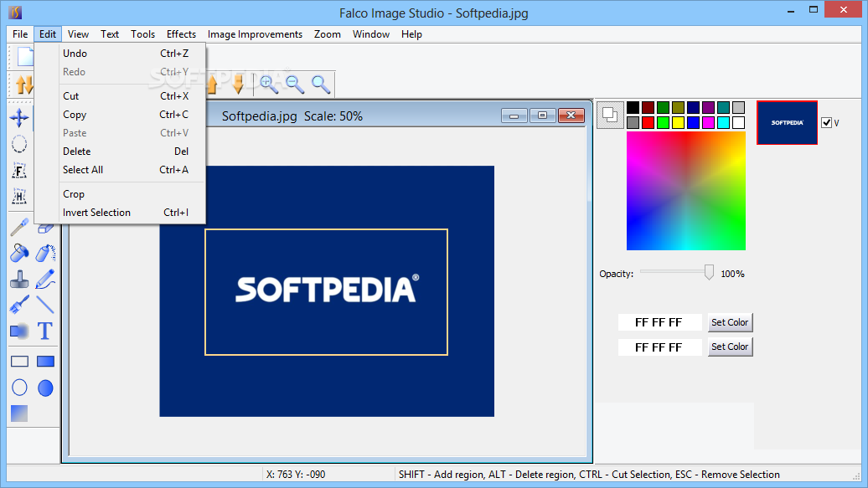Pick a color from the rainbow spectrum
This screenshot has height=488, width=868.
coord(686,191)
